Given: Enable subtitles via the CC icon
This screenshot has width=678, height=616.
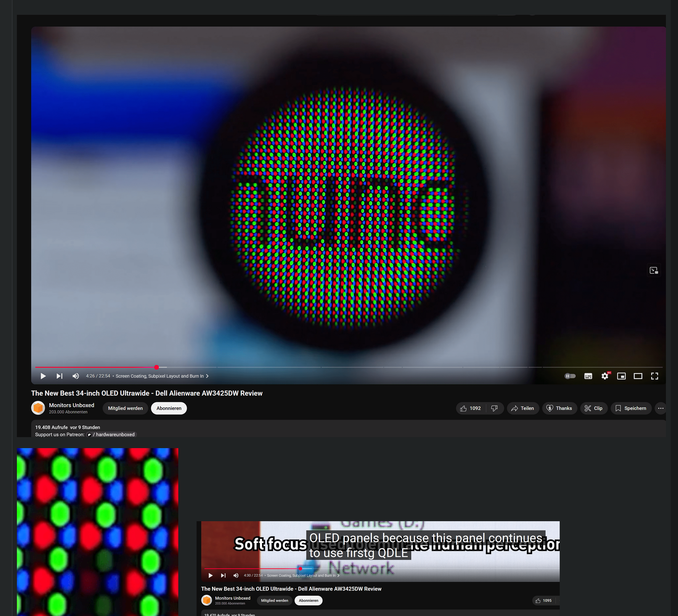Looking at the screenshot, I should tap(588, 376).
